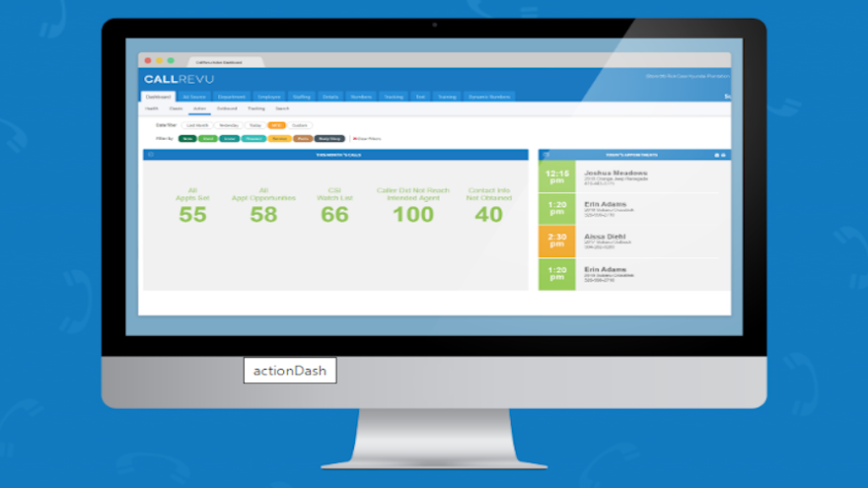Viewport: 868px width, 488px height.
Task: Click the rightmost icon in Today's Appointments header
Action: pyautogui.click(x=724, y=155)
